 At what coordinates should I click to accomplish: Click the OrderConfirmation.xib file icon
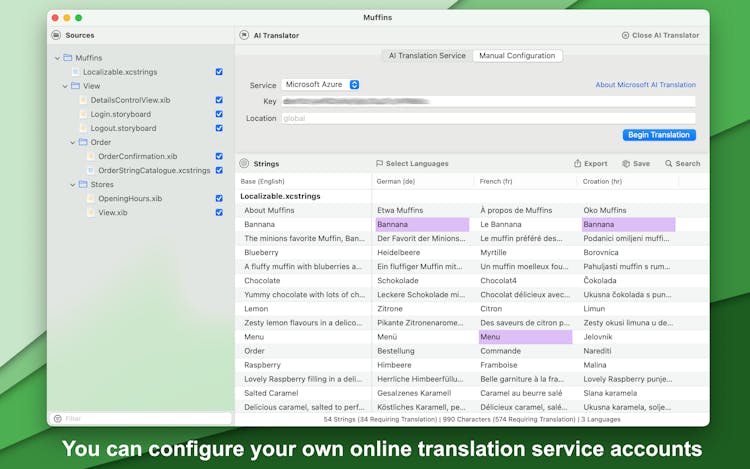91,156
